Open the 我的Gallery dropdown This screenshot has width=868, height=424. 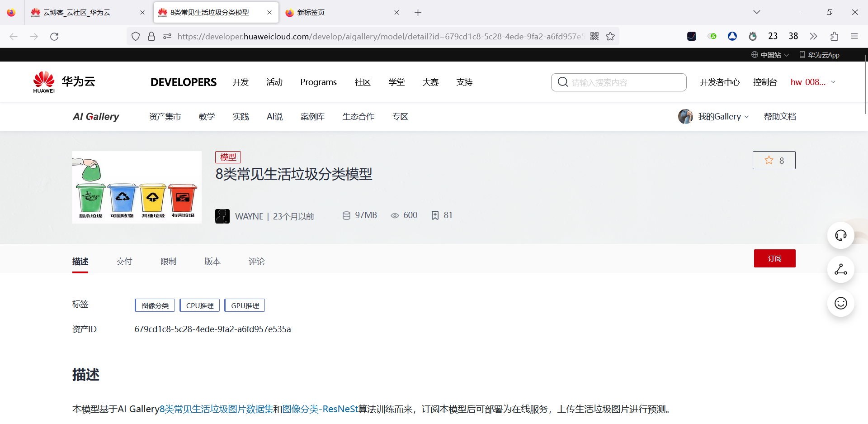coord(720,116)
